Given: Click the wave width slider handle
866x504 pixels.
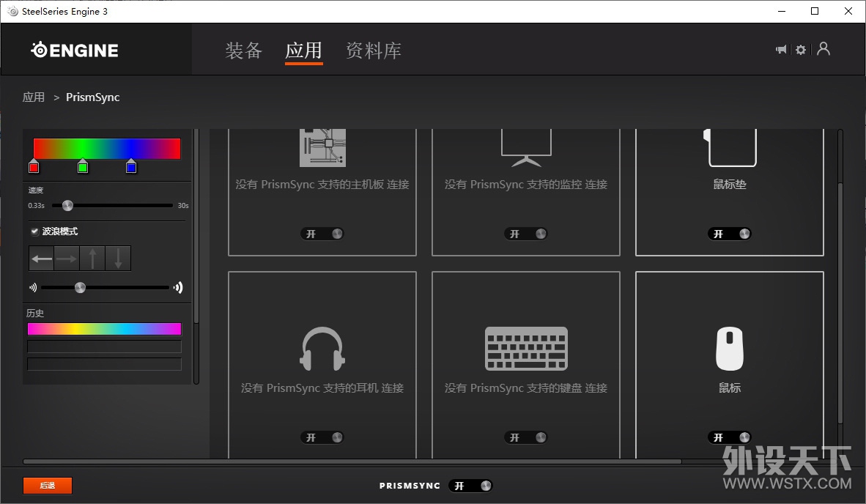Looking at the screenshot, I should pyautogui.click(x=80, y=288).
